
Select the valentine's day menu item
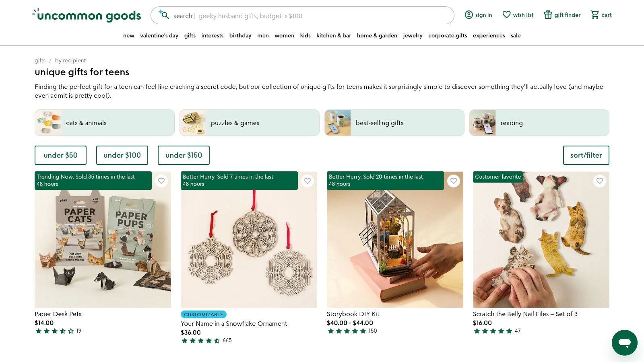coord(159,35)
